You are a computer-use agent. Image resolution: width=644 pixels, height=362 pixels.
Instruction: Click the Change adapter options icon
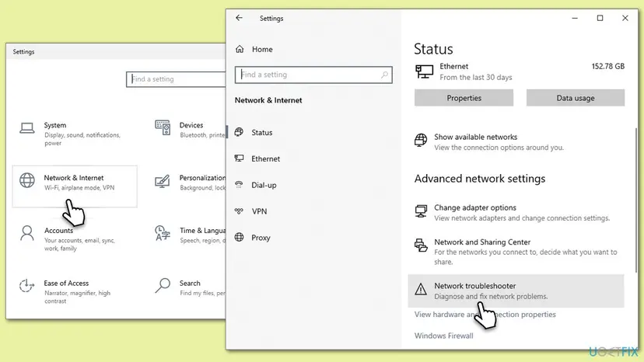tap(421, 211)
